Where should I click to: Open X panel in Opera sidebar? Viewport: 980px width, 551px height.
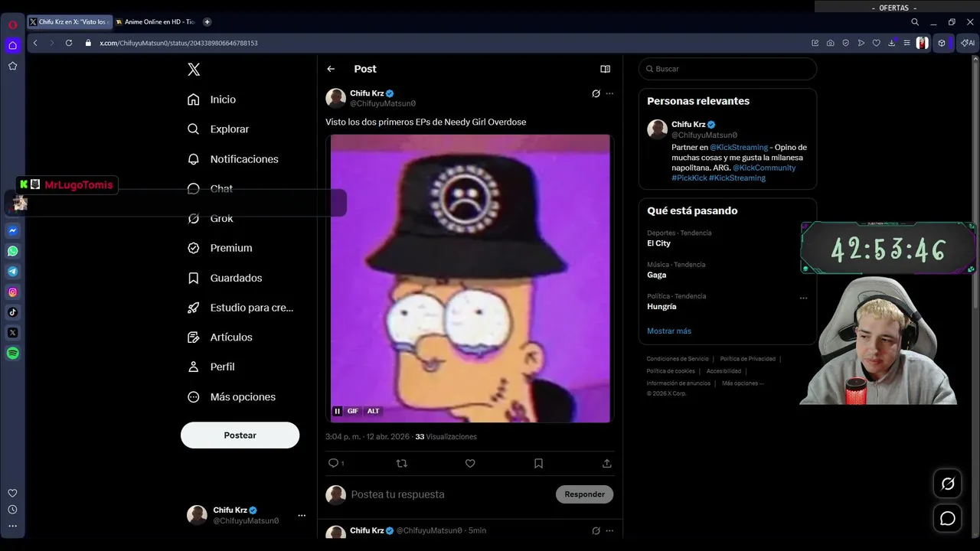click(x=13, y=333)
